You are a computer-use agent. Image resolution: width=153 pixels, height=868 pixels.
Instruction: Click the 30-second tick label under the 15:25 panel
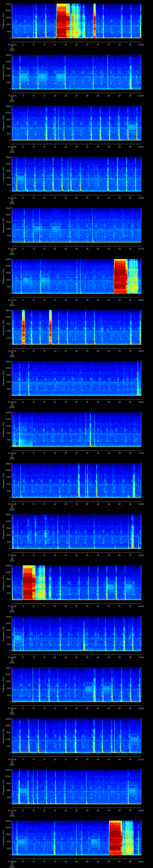(76, 197)
